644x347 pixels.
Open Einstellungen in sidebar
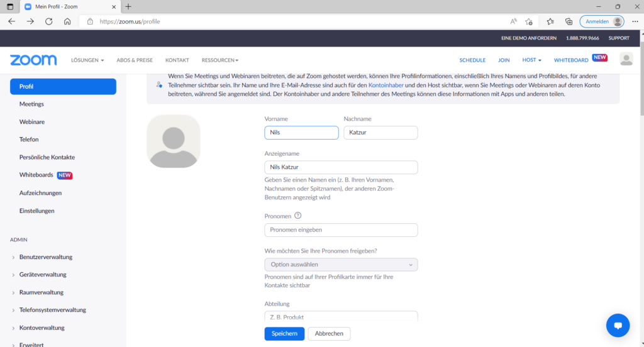(37, 211)
